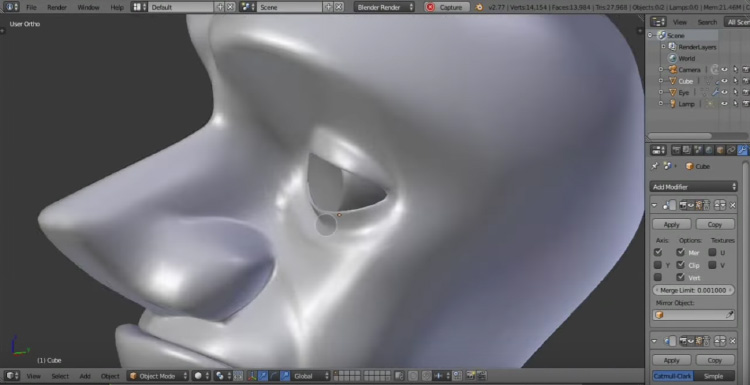750x385 pixels.
Task: Click the pin icon in properties
Action: 655,166
